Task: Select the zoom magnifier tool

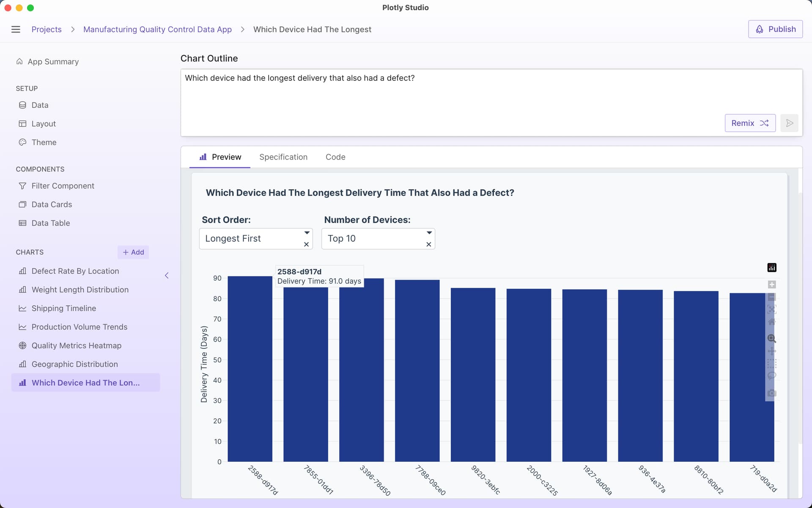Action: [771, 338]
